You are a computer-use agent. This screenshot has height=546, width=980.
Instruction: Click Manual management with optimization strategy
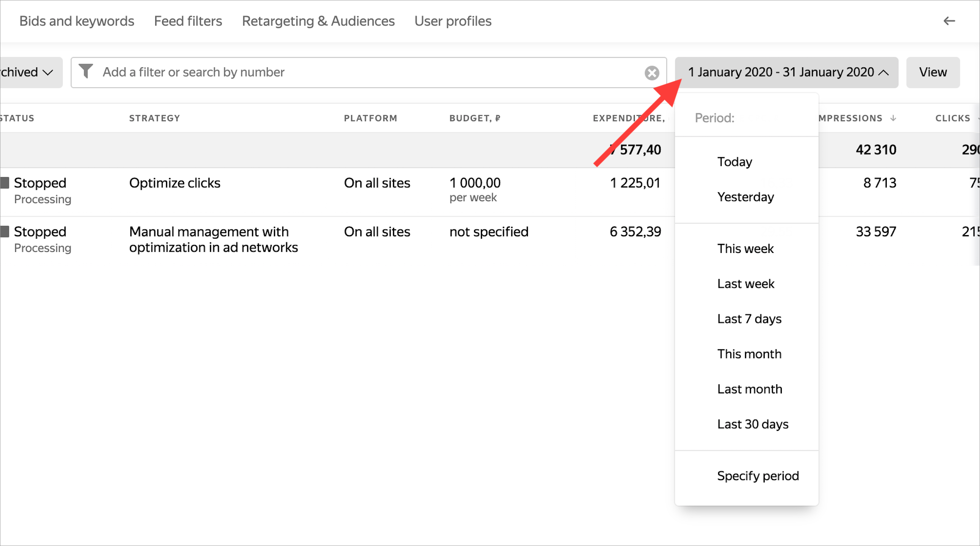click(x=213, y=240)
